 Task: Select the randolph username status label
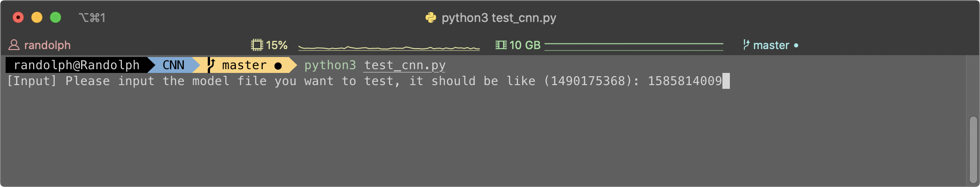click(x=47, y=45)
